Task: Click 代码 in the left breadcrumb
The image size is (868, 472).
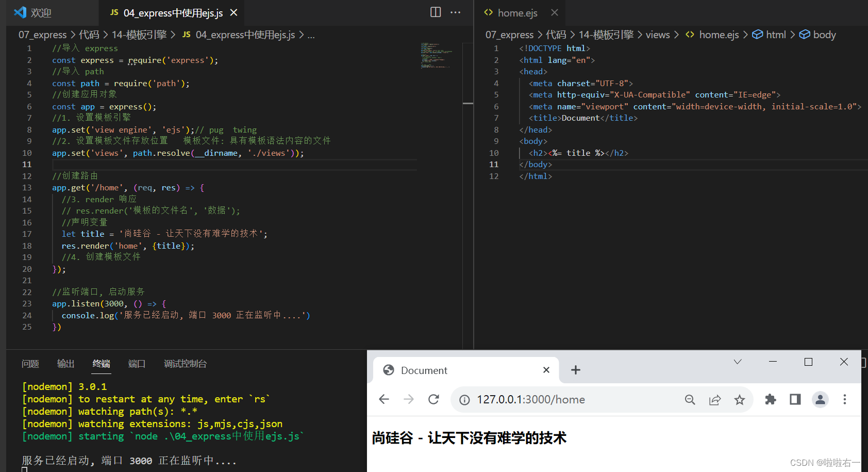Action: [89, 35]
